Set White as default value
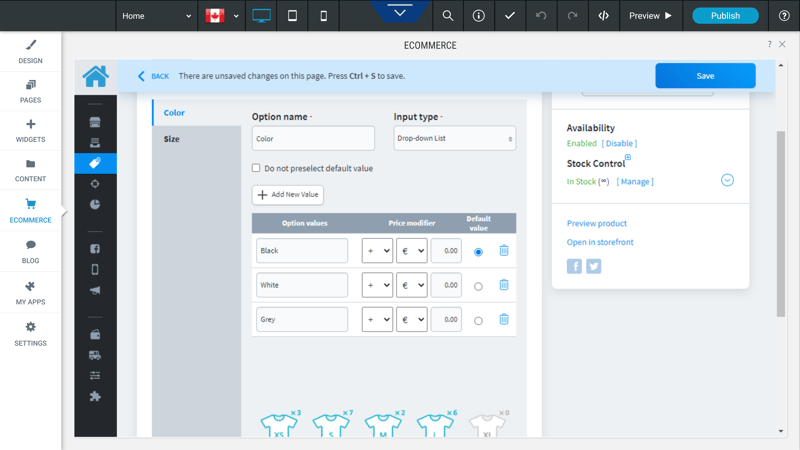 (x=478, y=286)
